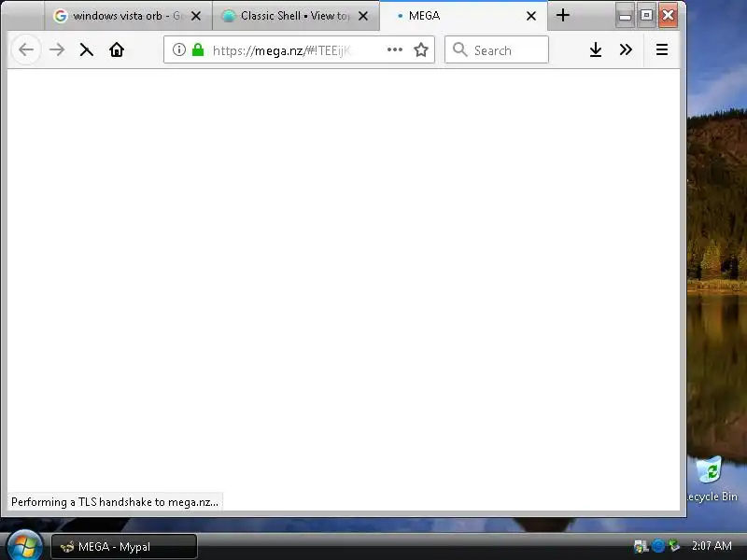Open the browser home page
Viewport: 747px width, 560px height.
click(116, 49)
